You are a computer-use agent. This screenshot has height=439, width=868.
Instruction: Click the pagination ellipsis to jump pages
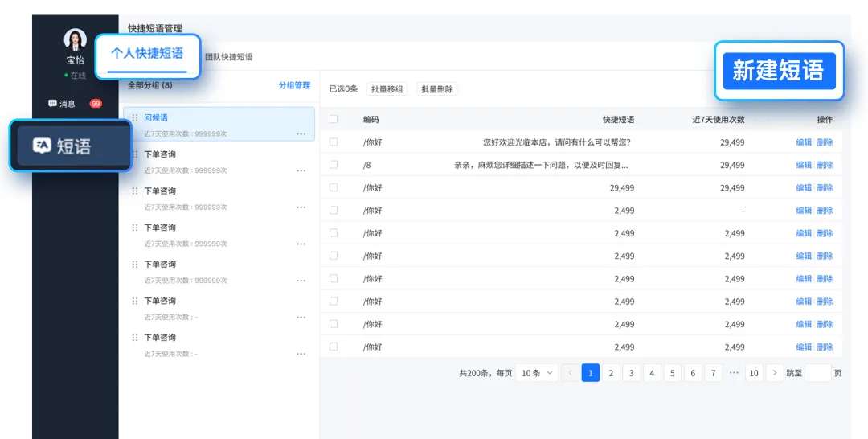734,373
